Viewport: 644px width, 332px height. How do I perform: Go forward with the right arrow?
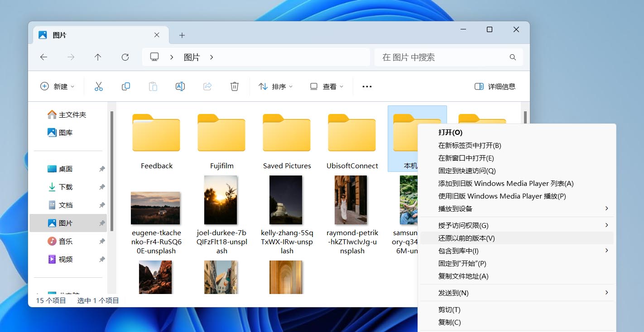(71, 57)
